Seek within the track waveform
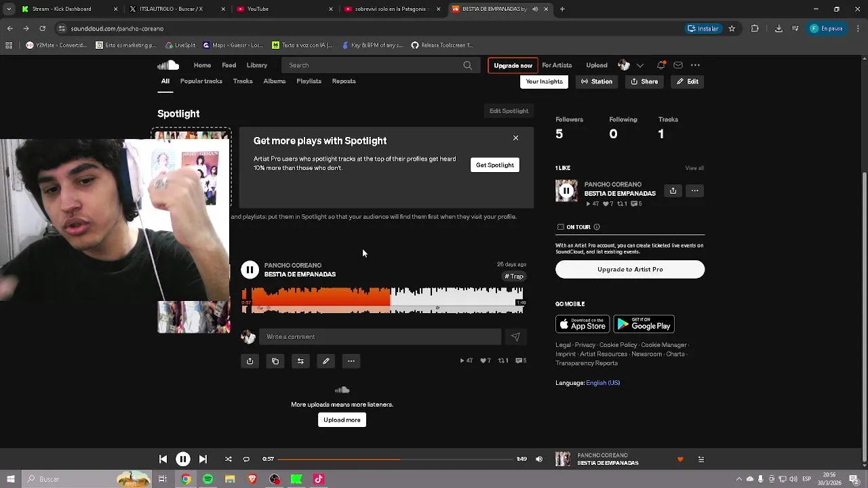The width and height of the screenshot is (868, 488). click(382, 300)
